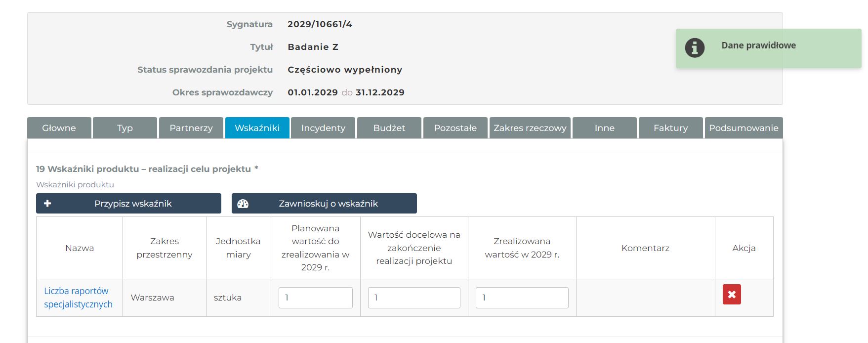Viewport: 868px width, 343px height.
Task: Click the info icon in the notification
Action: 694,48
